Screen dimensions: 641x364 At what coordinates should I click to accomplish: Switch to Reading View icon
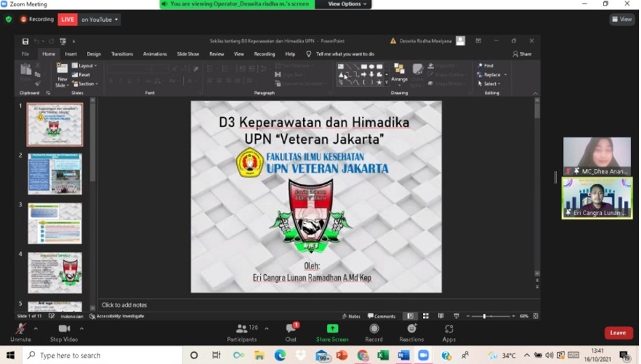pyautogui.click(x=440, y=316)
